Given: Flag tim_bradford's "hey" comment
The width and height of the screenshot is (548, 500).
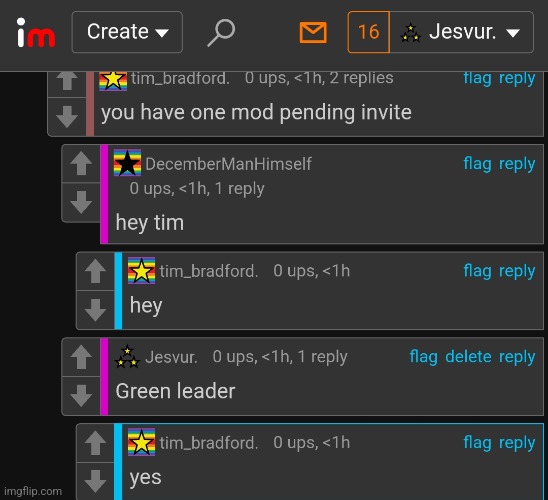Looking at the screenshot, I should (x=477, y=271).
